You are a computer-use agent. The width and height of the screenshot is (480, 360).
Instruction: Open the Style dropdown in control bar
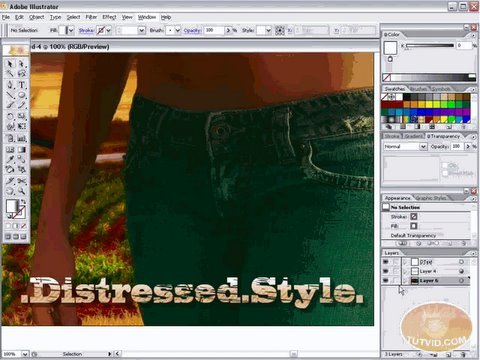click(268, 30)
